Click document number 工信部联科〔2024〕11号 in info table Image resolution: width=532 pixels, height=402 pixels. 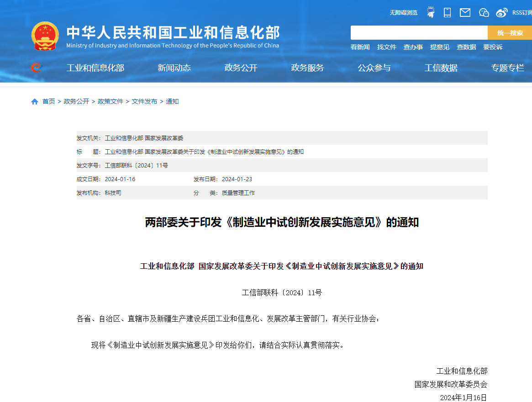coord(137,166)
